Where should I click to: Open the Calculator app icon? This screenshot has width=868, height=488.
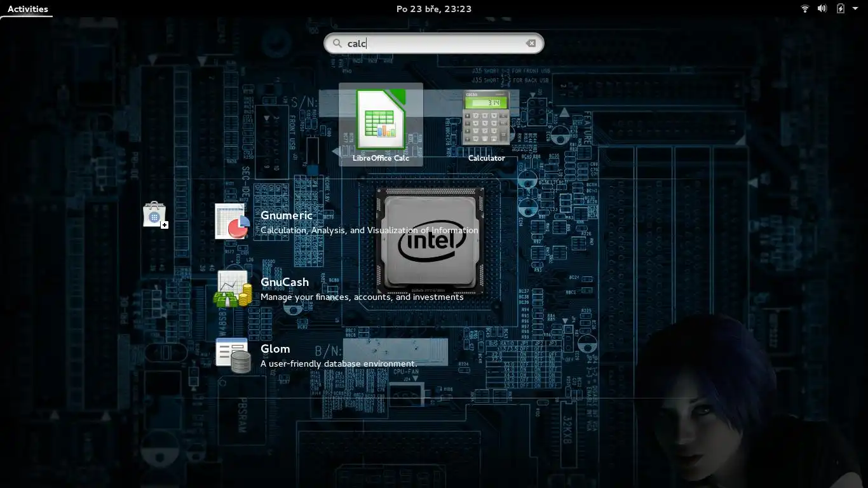point(486,119)
